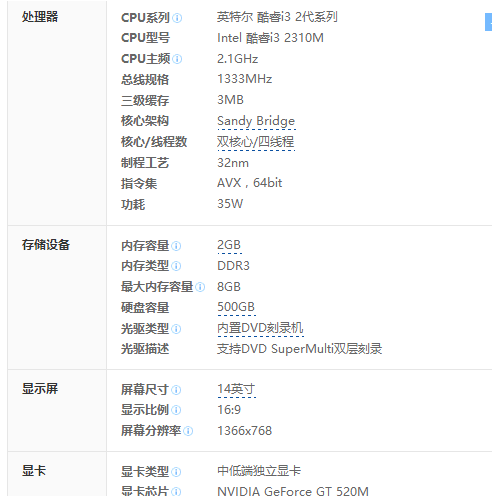
Task: Click the 三级缓存 label
Action: pos(145,100)
